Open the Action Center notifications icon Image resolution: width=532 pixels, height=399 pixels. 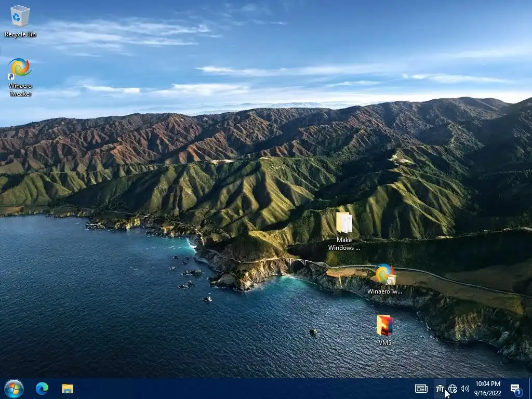tap(516, 389)
